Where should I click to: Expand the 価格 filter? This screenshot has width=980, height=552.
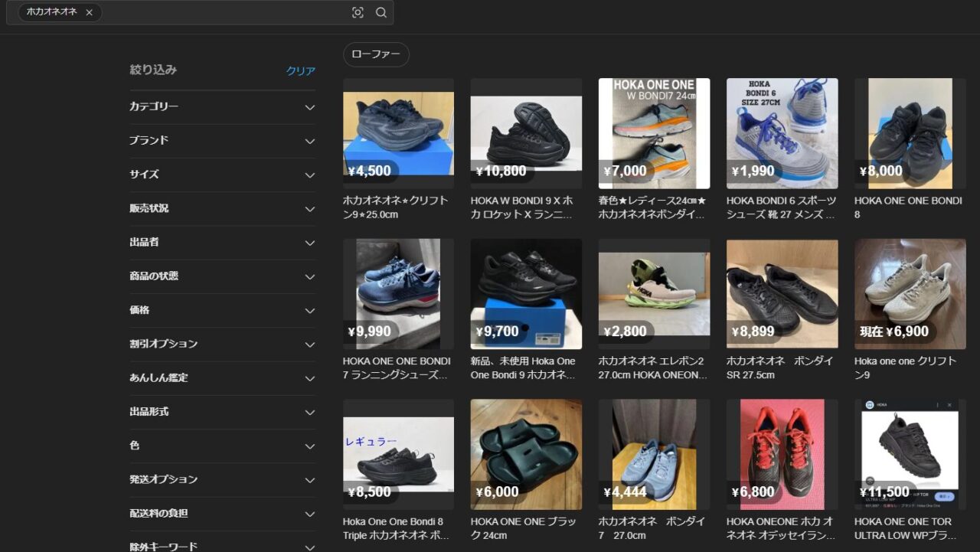pos(222,310)
